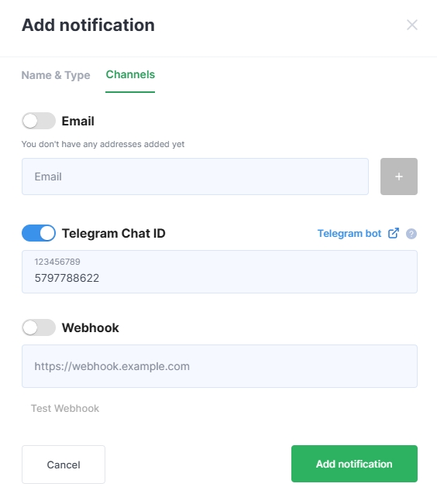Click the Webhook label text
The image size is (437, 504).
pos(91,327)
